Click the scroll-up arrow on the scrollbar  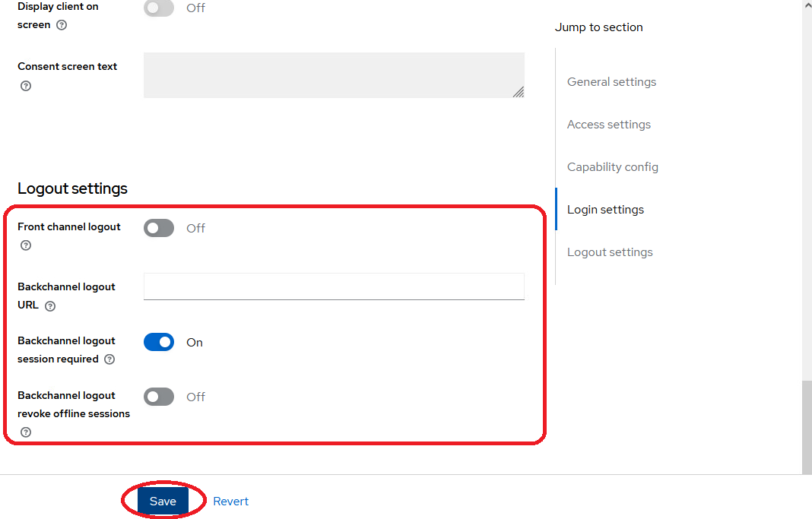point(807,5)
